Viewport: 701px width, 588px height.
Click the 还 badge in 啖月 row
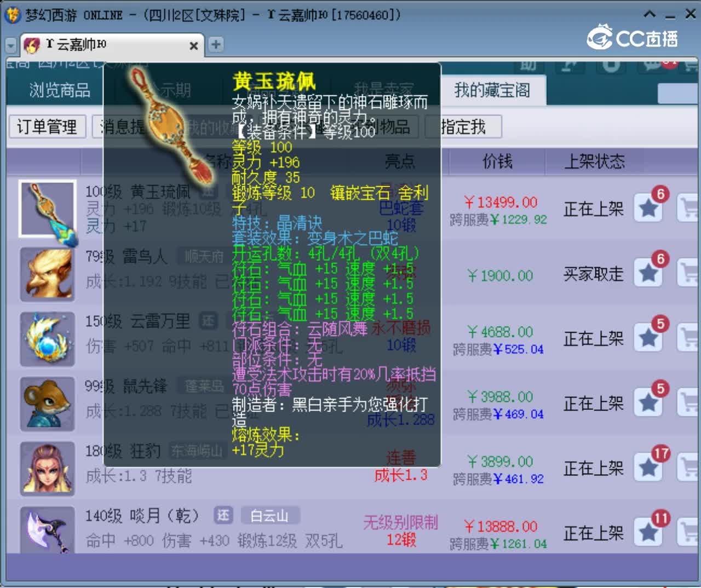pyautogui.click(x=223, y=516)
